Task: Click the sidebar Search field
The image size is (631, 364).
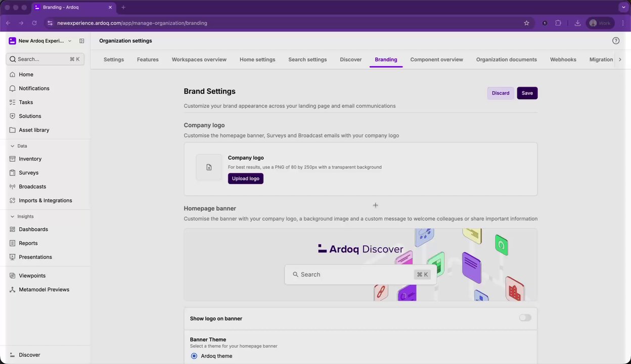Action: point(45,59)
